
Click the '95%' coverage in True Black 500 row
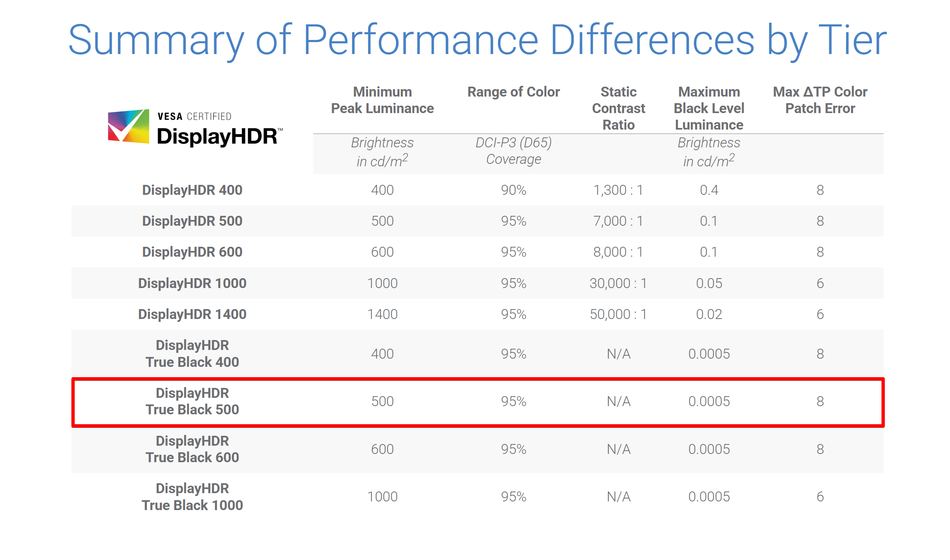pyautogui.click(x=514, y=402)
